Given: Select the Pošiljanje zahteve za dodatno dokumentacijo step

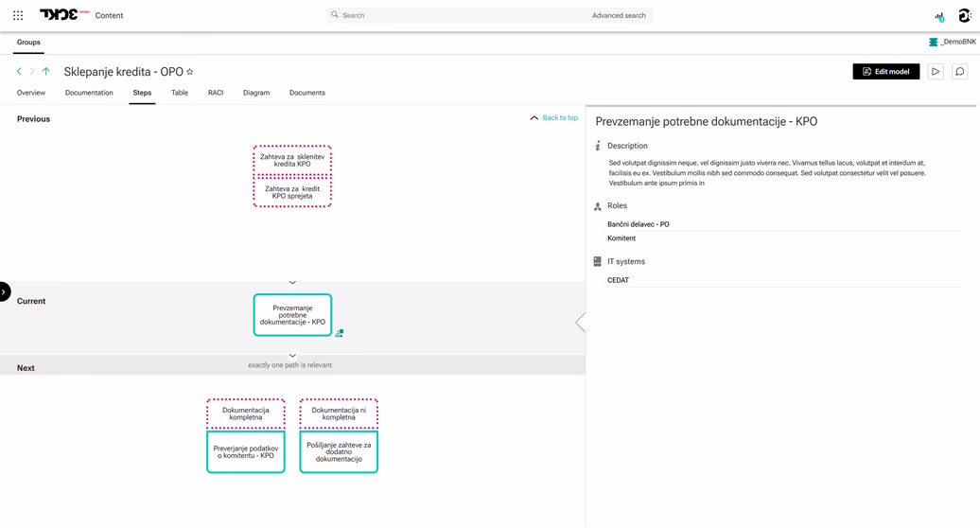Looking at the screenshot, I should (339, 452).
